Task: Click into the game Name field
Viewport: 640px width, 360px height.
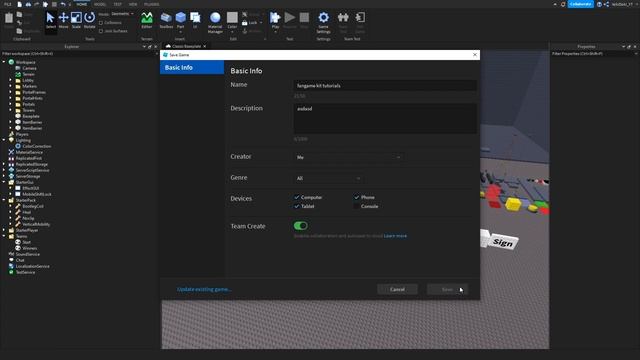Action: click(x=385, y=86)
